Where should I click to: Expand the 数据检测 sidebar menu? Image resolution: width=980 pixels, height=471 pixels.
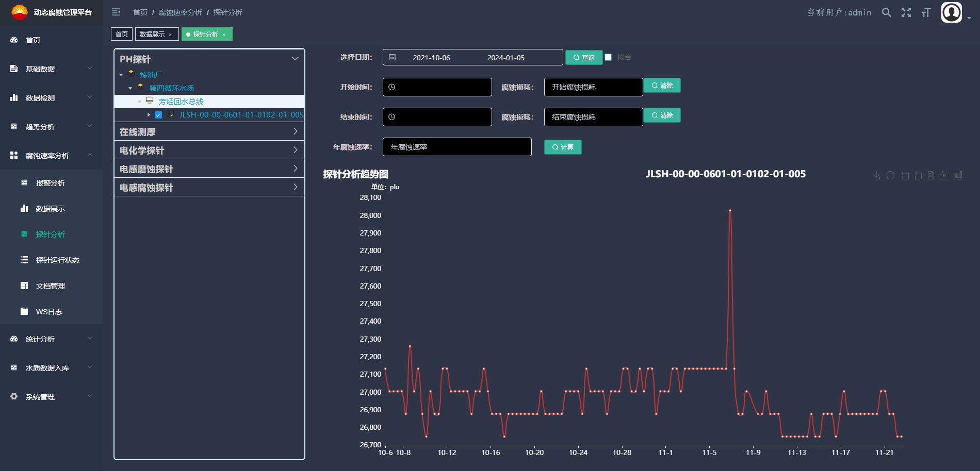[x=52, y=97]
